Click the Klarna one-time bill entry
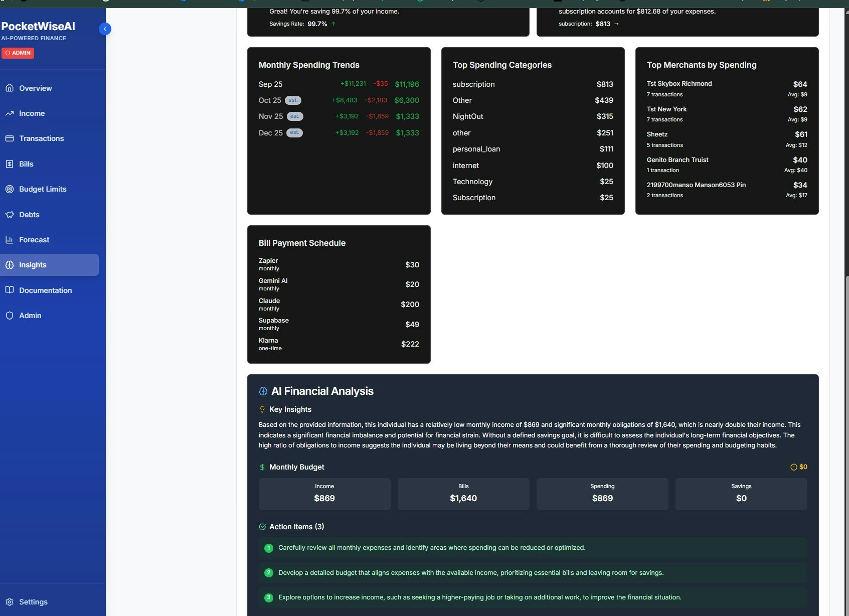This screenshot has width=849, height=616. pyautogui.click(x=338, y=344)
